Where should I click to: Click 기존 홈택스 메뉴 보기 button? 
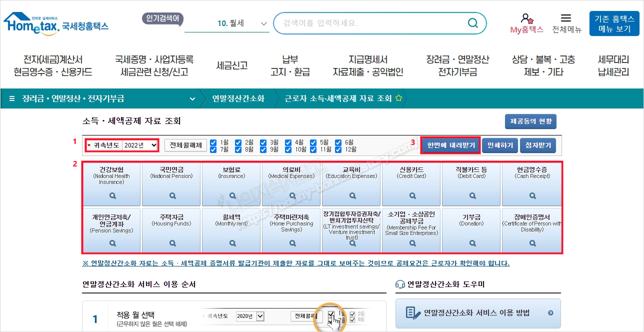point(614,23)
